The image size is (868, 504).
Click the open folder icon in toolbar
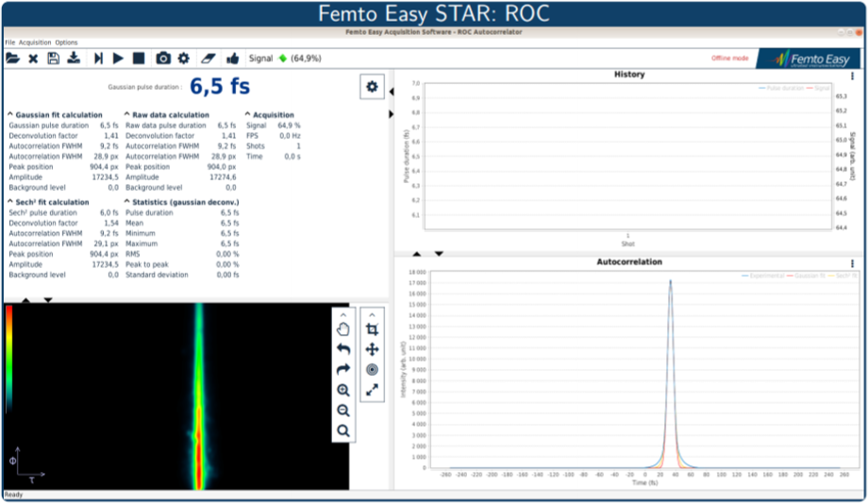coord(12,59)
